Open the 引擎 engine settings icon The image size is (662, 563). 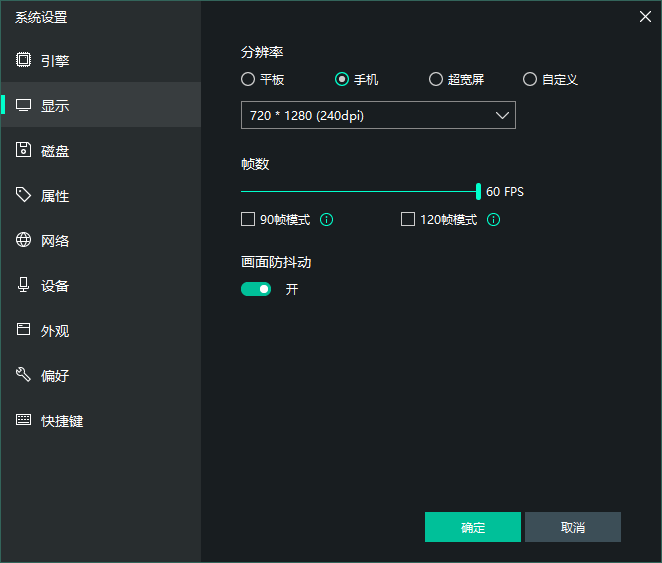(23, 60)
